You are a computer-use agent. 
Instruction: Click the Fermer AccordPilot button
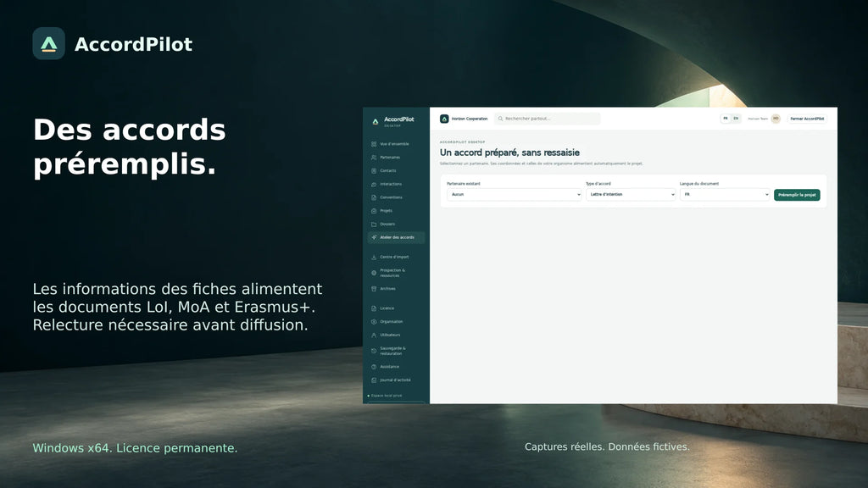pos(807,119)
